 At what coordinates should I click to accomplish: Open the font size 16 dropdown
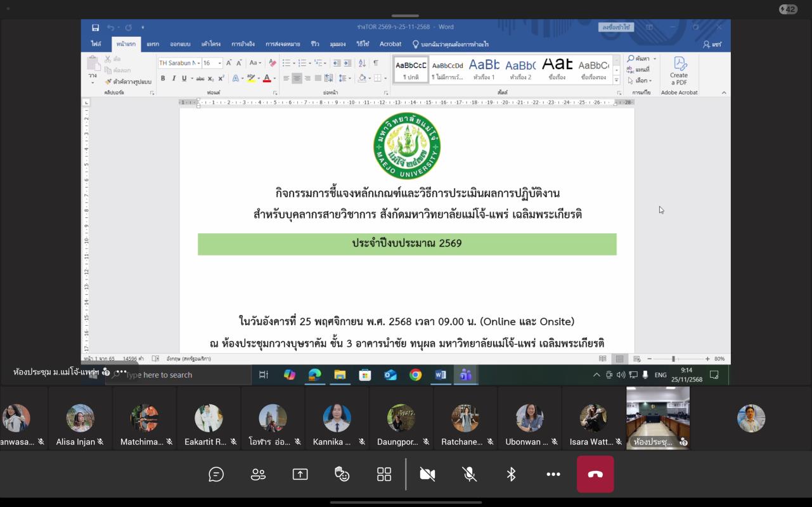[x=220, y=63]
